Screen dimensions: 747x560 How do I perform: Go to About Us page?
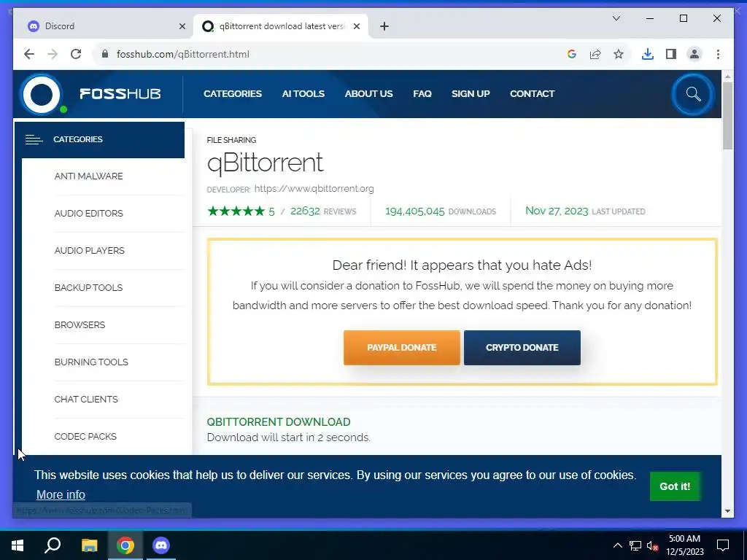(x=368, y=94)
